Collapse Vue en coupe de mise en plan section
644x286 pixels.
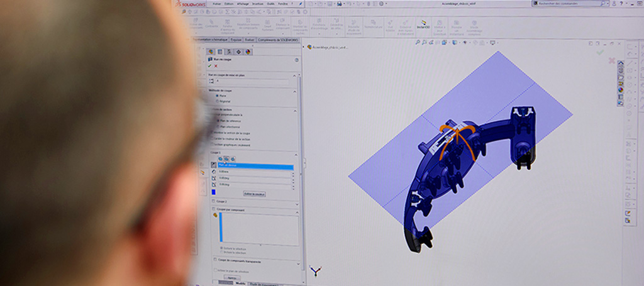(x=294, y=76)
